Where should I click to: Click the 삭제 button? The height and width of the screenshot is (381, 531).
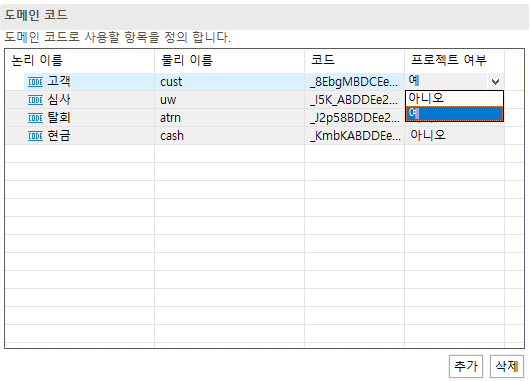pyautogui.click(x=507, y=366)
